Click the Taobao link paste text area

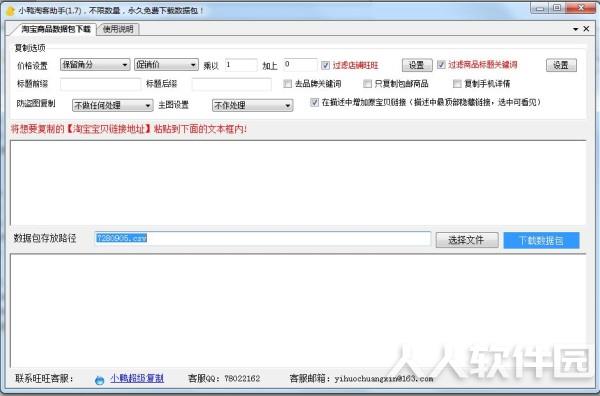[298, 183]
